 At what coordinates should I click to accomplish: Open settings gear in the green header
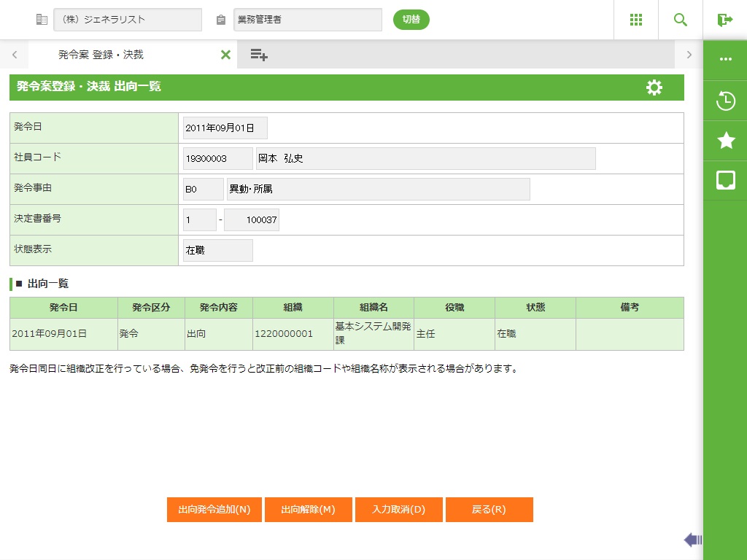[654, 87]
